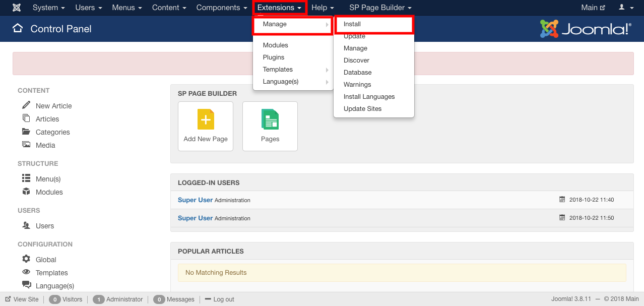This screenshot has width=644, height=306.
Task: Open the SP Page Builder dropdown menu
Action: (380, 8)
